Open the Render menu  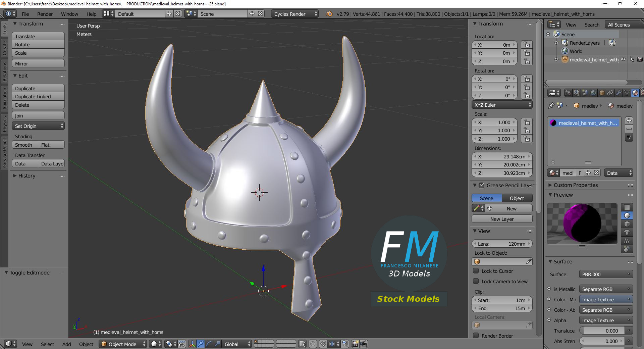tap(45, 14)
